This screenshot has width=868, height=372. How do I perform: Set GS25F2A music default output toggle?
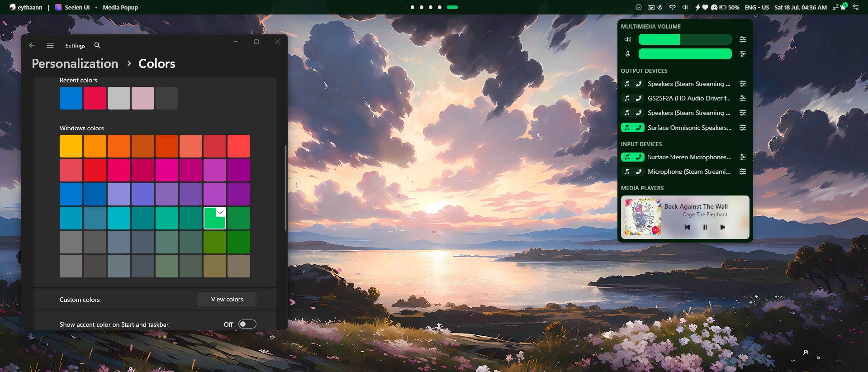[x=627, y=98]
